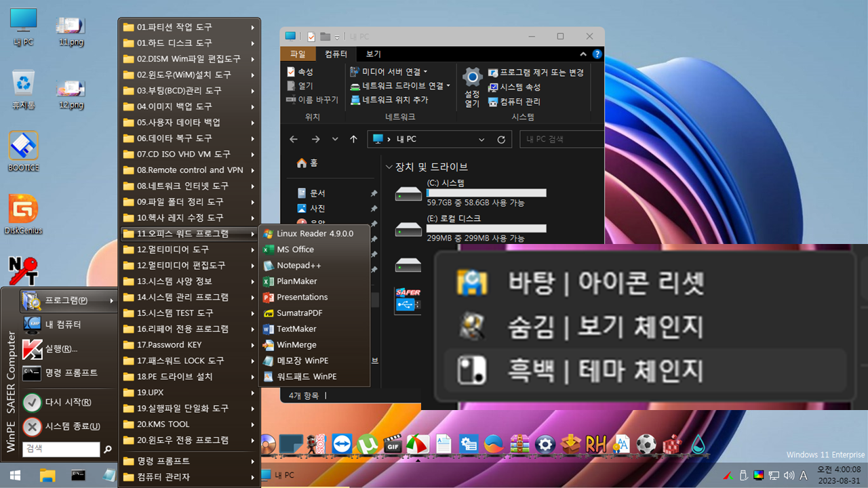The image size is (868, 488).
Task: Open recent locations dropdown in explorer
Action: (335, 140)
